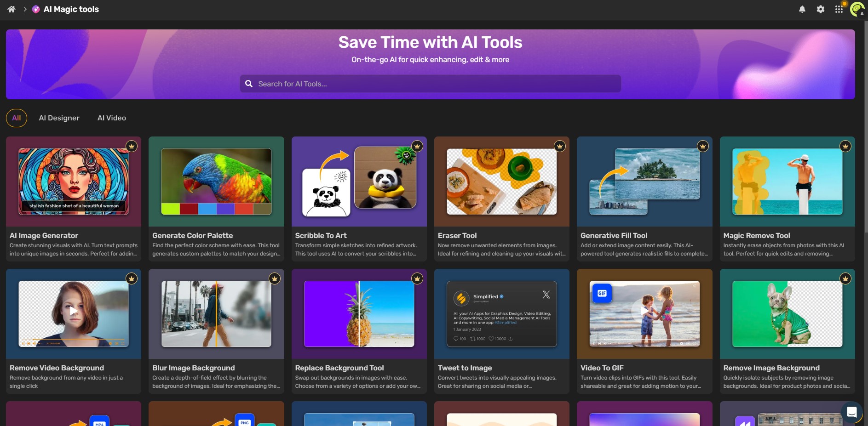
Task: Open the pineapple Replace Background thumbnail
Action: [359, 314]
